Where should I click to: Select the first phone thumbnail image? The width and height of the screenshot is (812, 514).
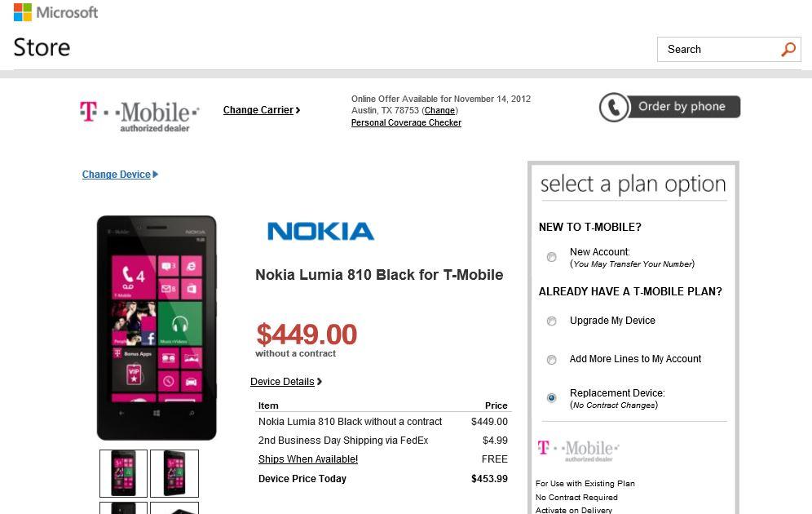[123, 473]
